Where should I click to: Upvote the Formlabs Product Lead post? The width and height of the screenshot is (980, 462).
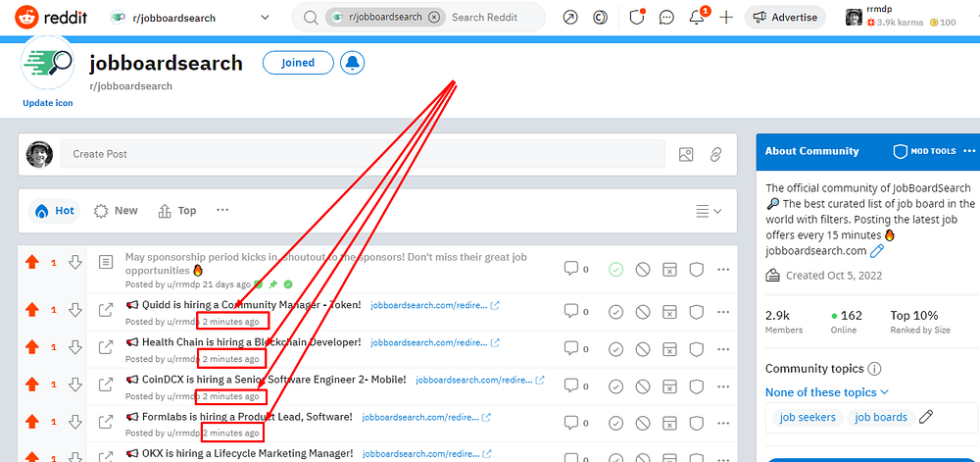[x=32, y=422]
